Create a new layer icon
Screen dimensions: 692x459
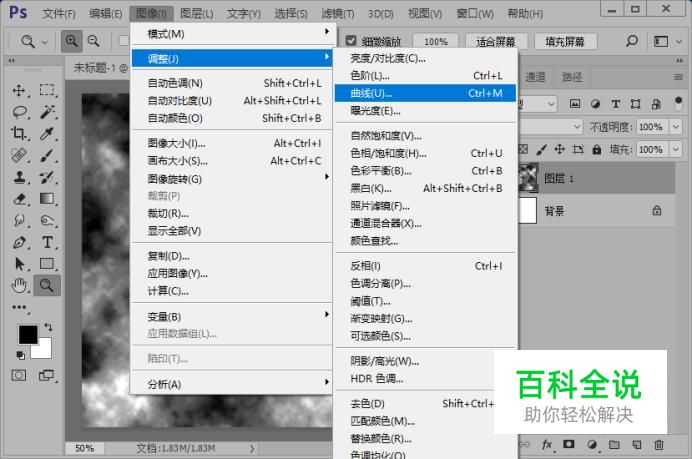click(636, 444)
